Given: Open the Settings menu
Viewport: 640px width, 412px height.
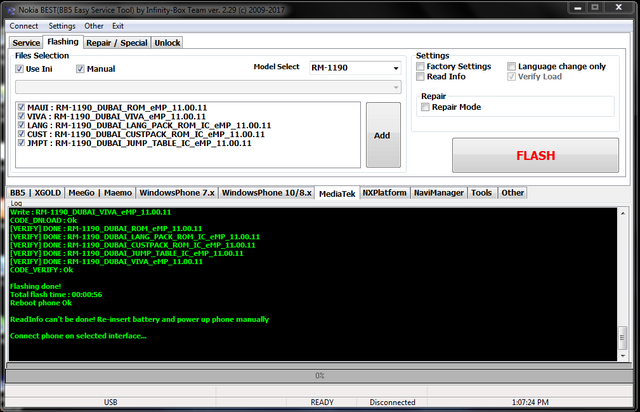Looking at the screenshot, I should (62, 26).
